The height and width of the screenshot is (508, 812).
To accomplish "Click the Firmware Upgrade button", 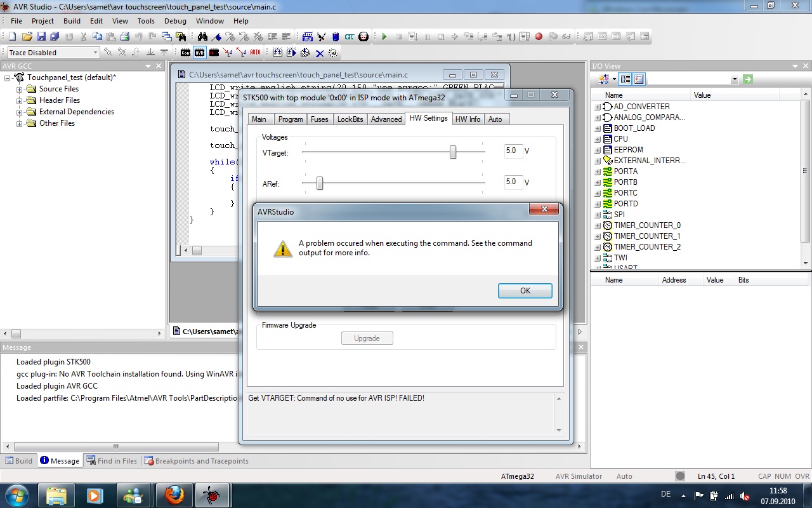I will [367, 338].
